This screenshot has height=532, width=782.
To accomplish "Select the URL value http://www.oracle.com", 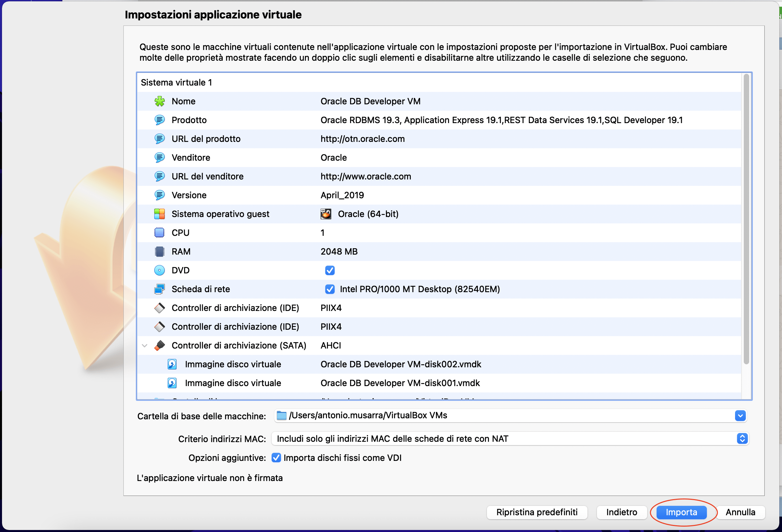I will tap(366, 176).
